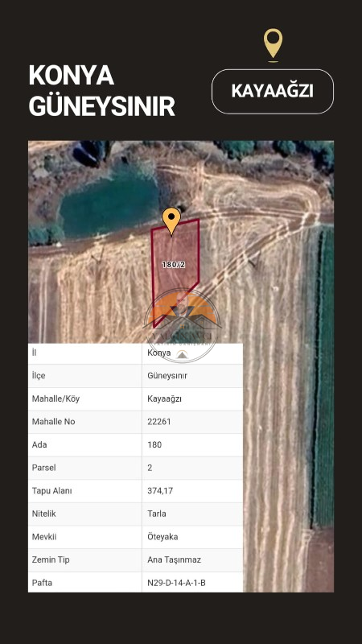Screen dimensions: 362x644
Task: Click the Zemin Tip value Ana Taşınmaz
Action: tap(174, 559)
